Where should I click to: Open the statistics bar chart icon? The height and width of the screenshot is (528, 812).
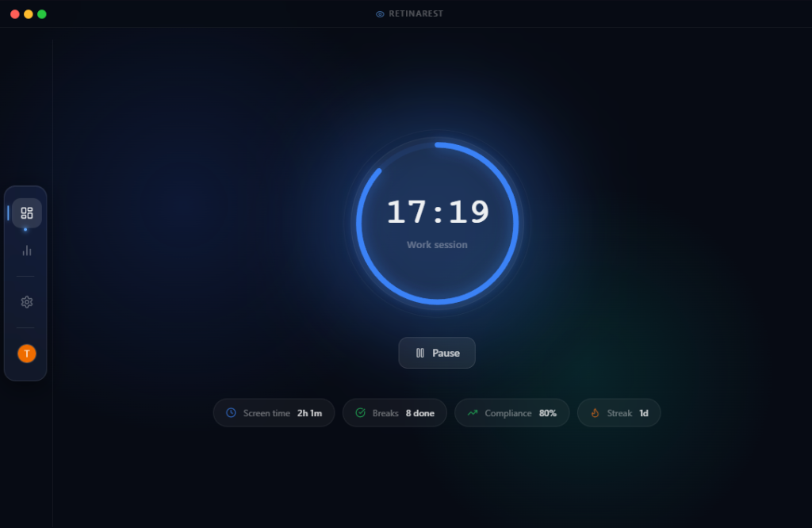[27, 251]
